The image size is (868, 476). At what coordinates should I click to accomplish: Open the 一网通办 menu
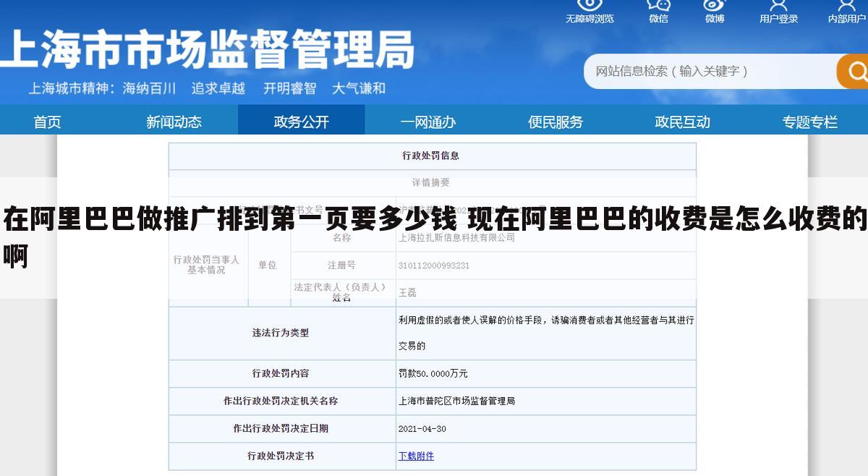pos(428,122)
